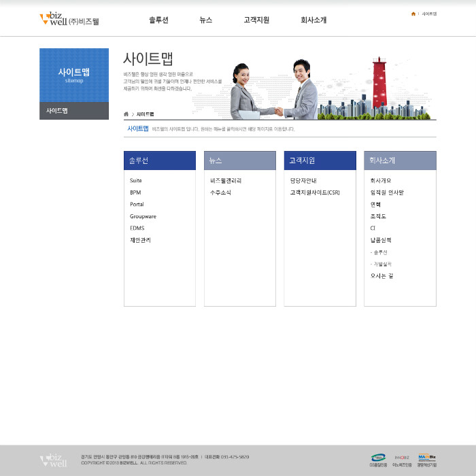
Task: Click the 고객지원 sitemap column header
Action: coord(320,160)
